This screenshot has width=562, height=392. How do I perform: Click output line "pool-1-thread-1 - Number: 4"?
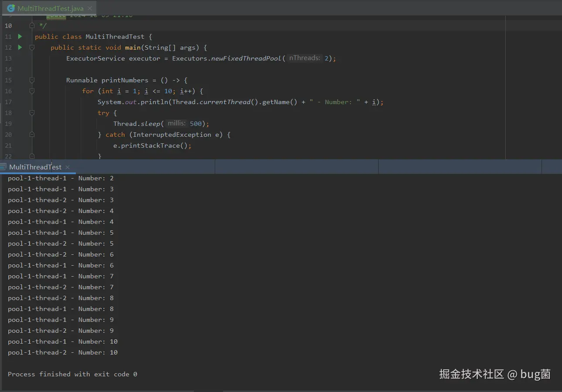point(61,222)
